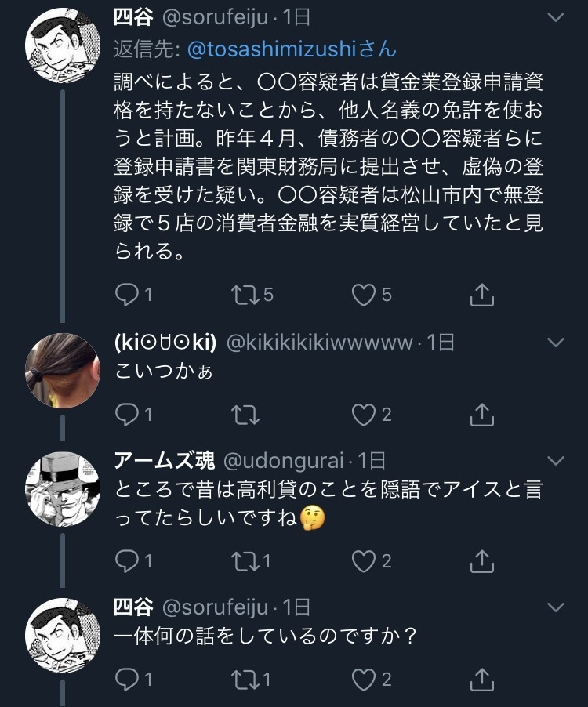588x707 pixels.
Task: Reply to the こいつかぁ tweet
Action: 127,413
